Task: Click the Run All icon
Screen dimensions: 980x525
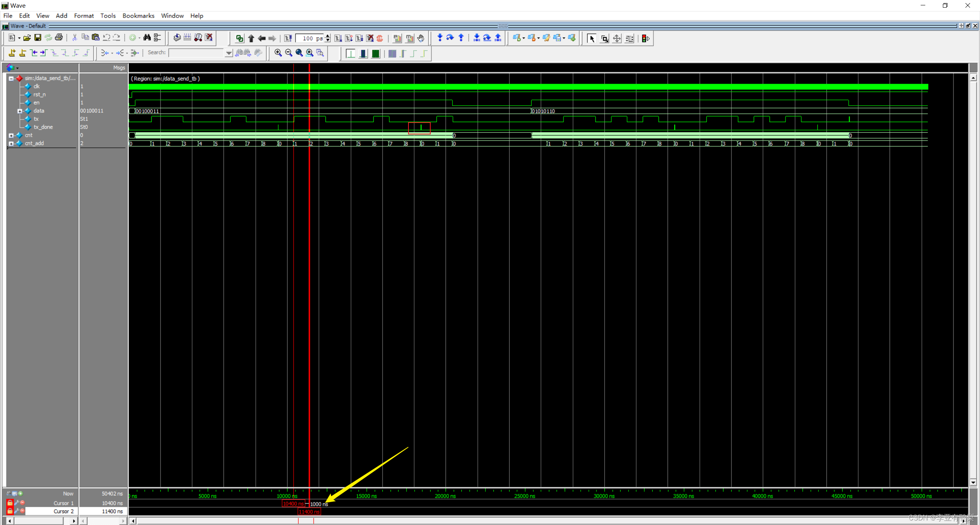Action: click(x=359, y=38)
